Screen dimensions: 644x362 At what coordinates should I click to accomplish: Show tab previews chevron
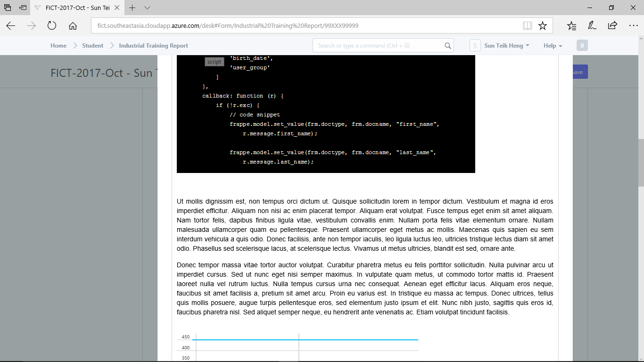(x=147, y=8)
